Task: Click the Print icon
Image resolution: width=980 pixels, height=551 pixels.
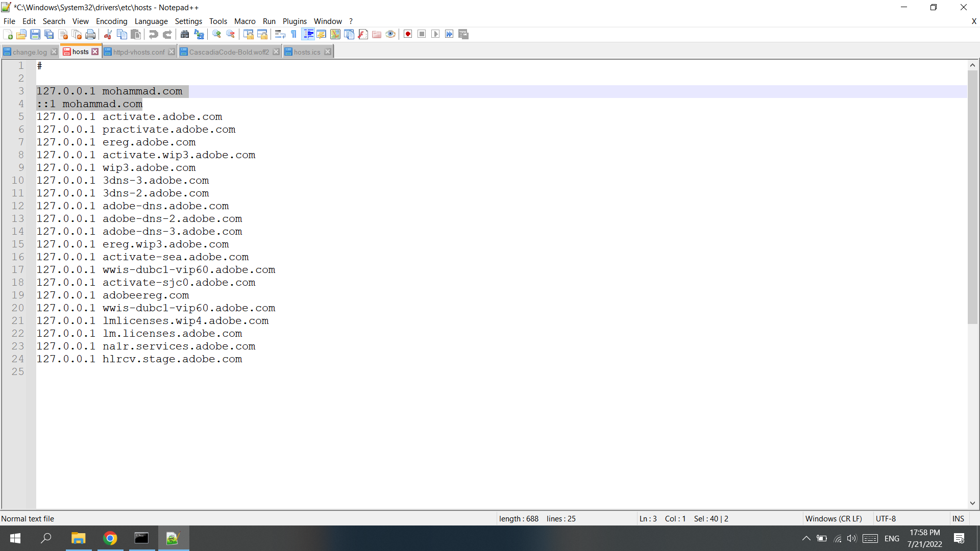Action: point(91,34)
